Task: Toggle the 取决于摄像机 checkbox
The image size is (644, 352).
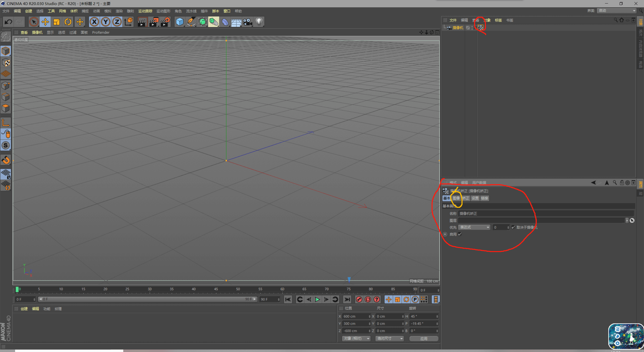Action: click(513, 227)
